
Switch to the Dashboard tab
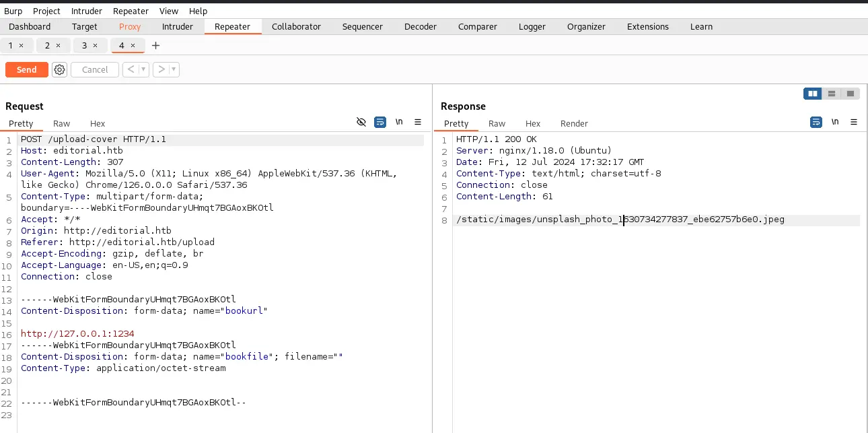click(x=30, y=27)
